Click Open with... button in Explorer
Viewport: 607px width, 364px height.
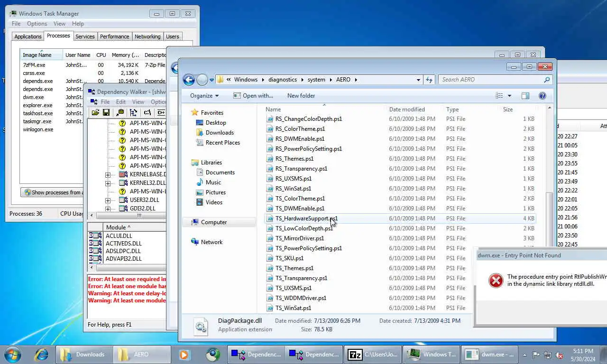coord(253,96)
